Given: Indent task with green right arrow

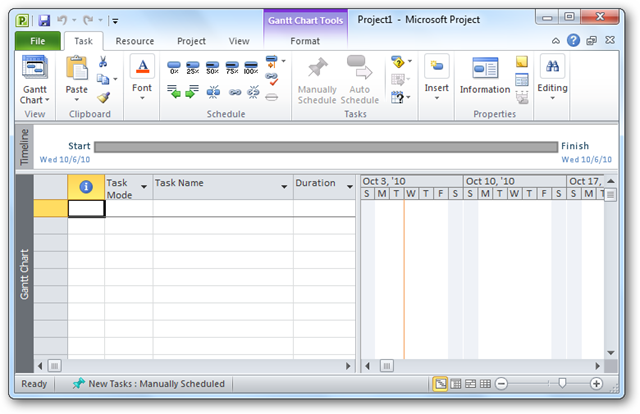Looking at the screenshot, I should [x=192, y=92].
